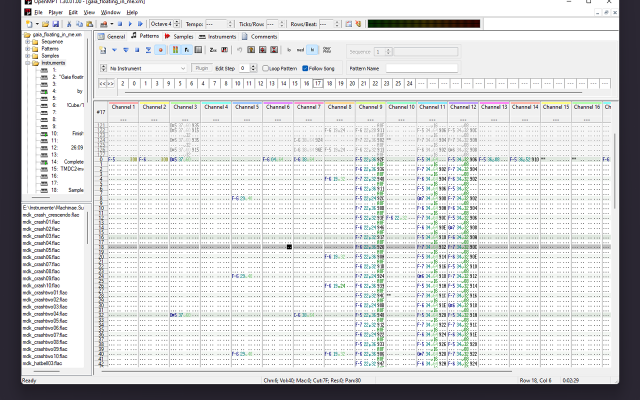640x400 pixels.
Task: Click the instrument selector spin arrows
Action: coord(103,68)
